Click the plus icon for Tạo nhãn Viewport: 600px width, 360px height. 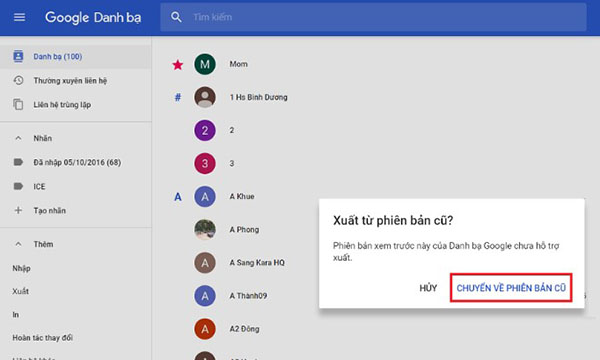(x=18, y=210)
